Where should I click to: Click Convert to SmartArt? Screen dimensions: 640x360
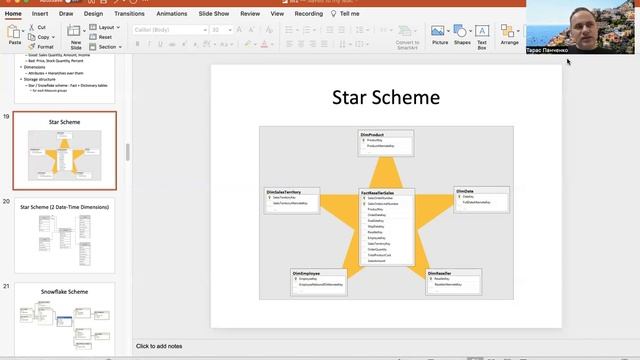(x=407, y=37)
